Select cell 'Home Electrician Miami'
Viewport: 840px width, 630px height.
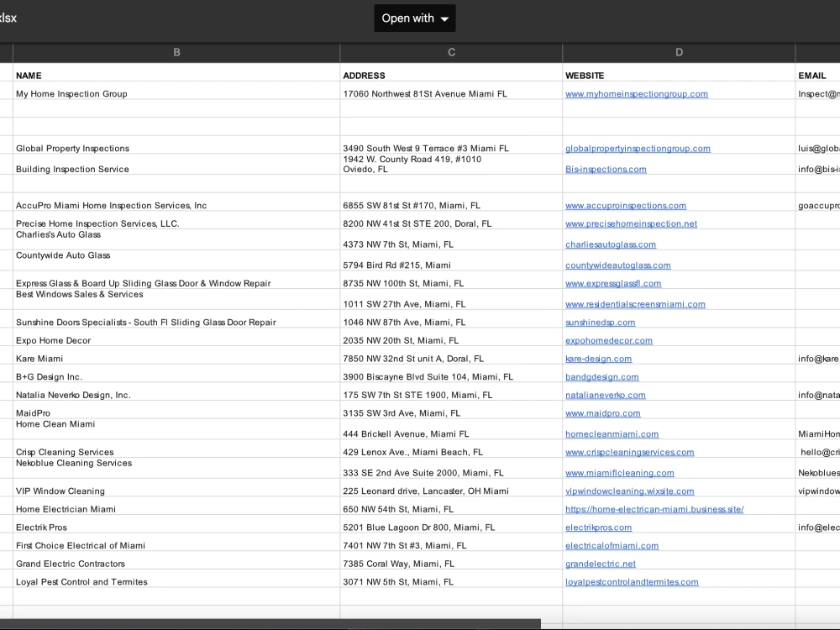point(176,507)
